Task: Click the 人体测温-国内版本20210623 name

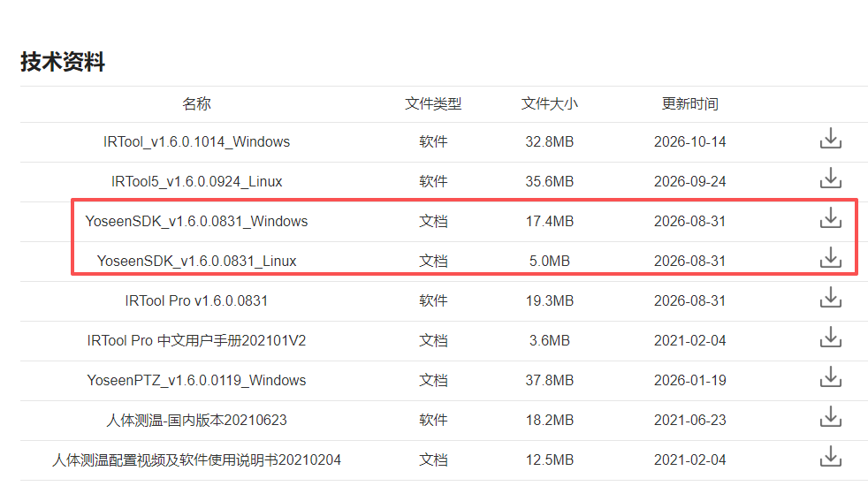Action: pos(196,421)
